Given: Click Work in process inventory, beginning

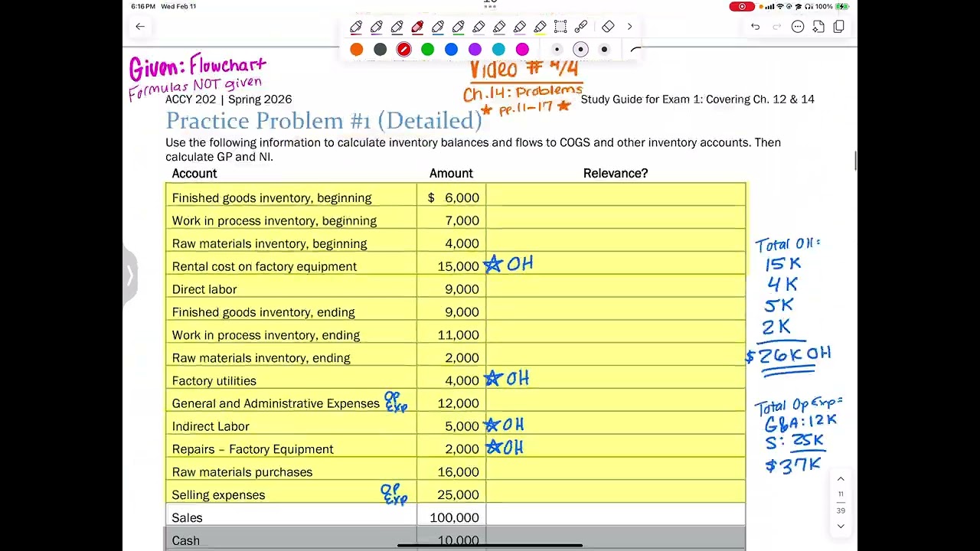Looking at the screenshot, I should (x=456, y=221).
